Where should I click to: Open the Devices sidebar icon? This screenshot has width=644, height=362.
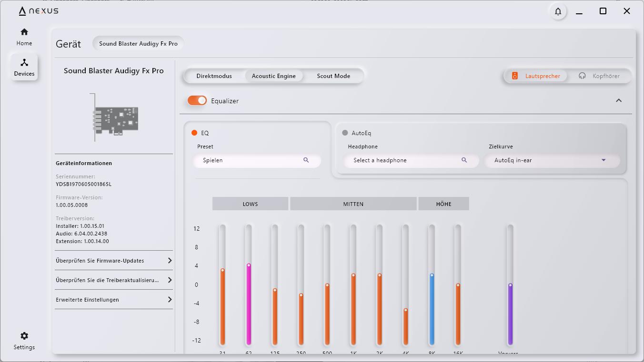(24, 67)
